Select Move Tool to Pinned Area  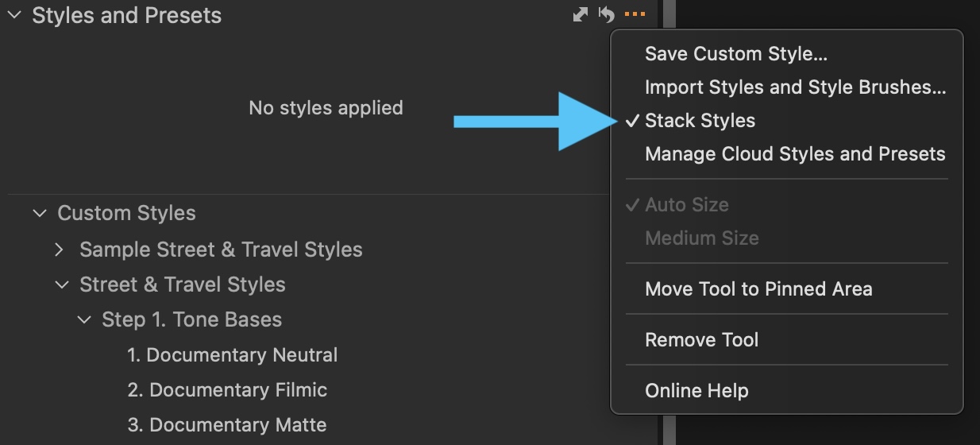tap(758, 289)
